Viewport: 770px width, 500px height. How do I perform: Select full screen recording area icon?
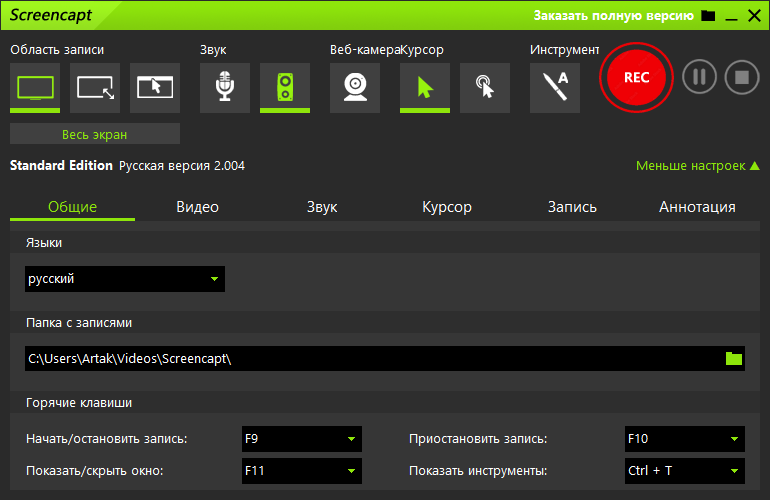point(35,87)
